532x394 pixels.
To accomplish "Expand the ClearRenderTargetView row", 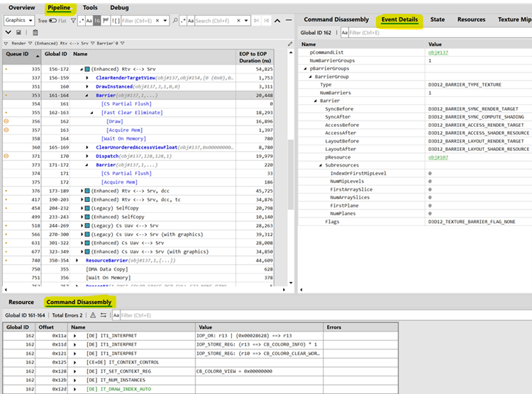I will click(87, 78).
